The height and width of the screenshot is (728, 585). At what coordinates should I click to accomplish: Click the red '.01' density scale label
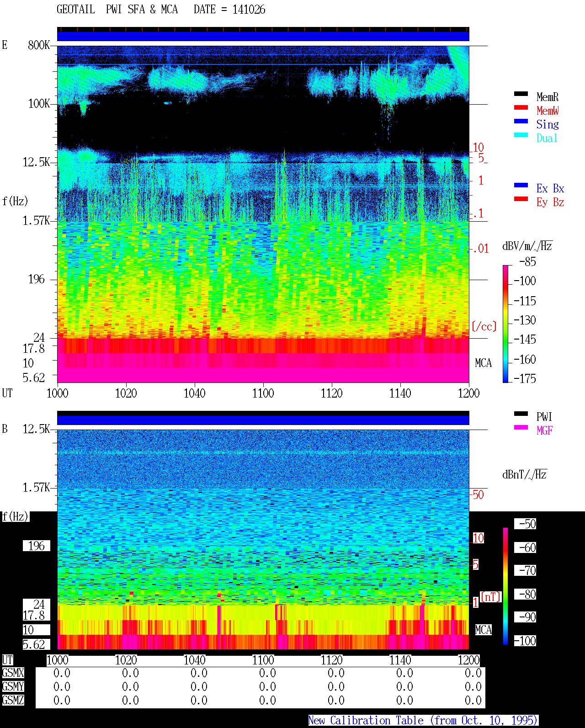pyautogui.click(x=480, y=249)
